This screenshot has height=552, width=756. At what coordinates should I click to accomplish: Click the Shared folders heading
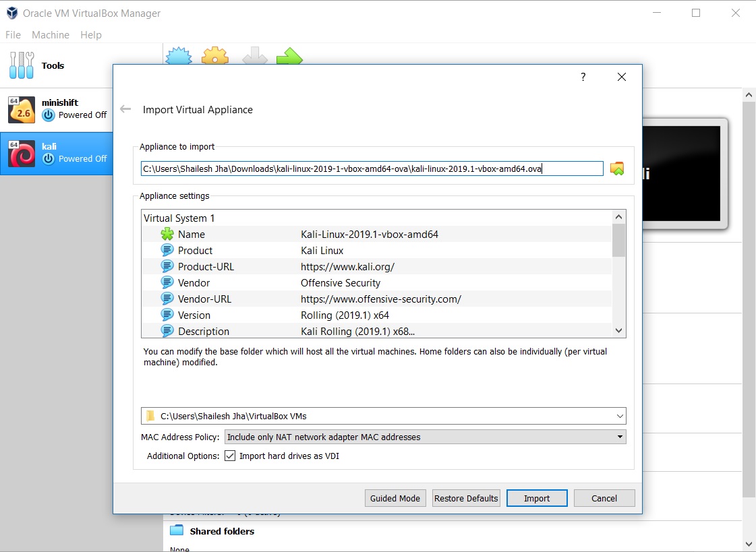coord(222,531)
